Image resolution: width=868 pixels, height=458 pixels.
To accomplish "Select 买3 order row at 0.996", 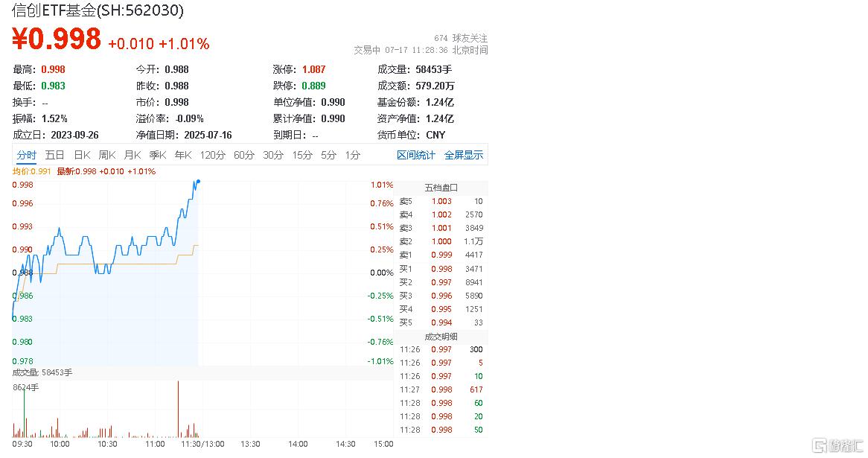I will [x=441, y=296].
